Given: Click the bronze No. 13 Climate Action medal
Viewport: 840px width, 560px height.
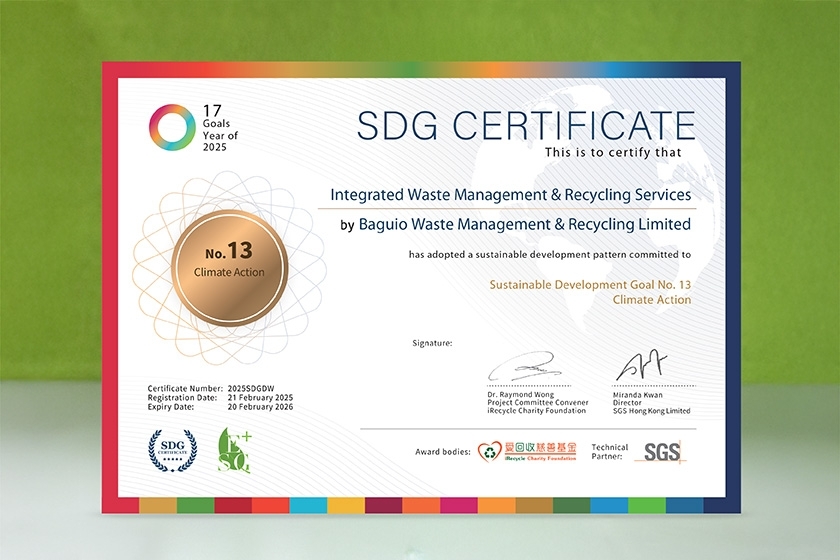Looking at the screenshot, I should [x=229, y=267].
